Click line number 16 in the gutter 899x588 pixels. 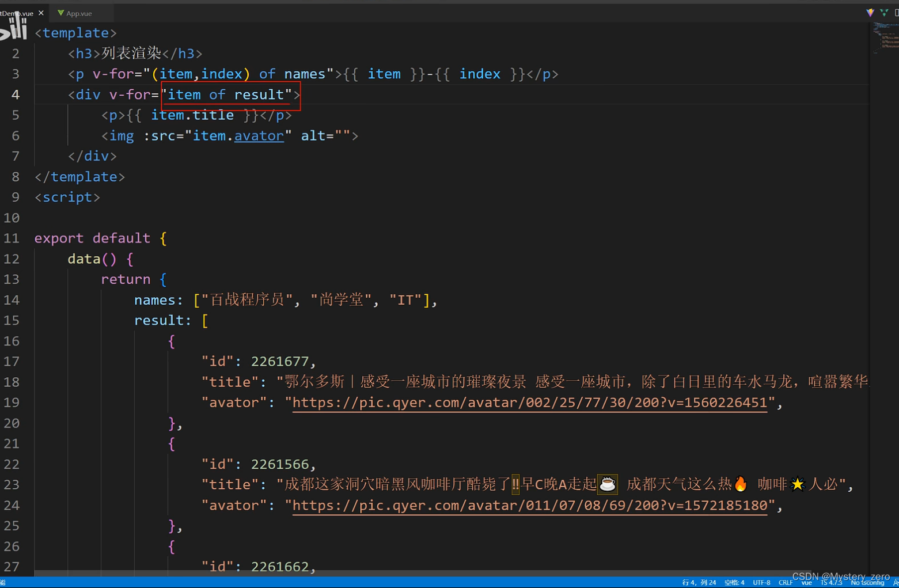12,341
